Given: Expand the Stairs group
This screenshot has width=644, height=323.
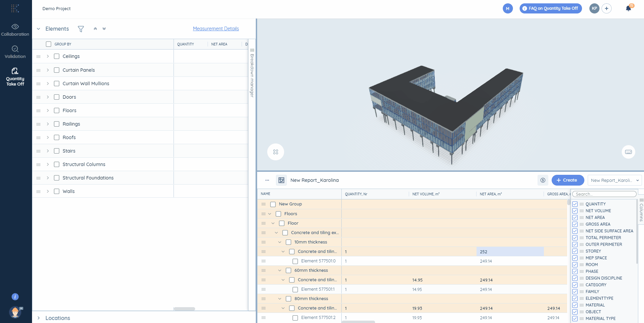Looking at the screenshot, I should [x=48, y=151].
